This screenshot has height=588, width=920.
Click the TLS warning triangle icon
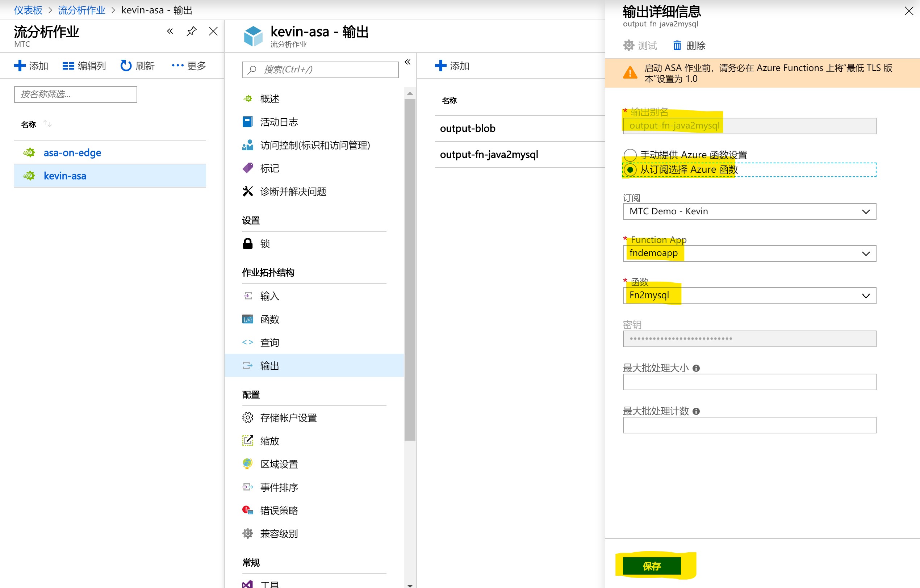(x=630, y=72)
